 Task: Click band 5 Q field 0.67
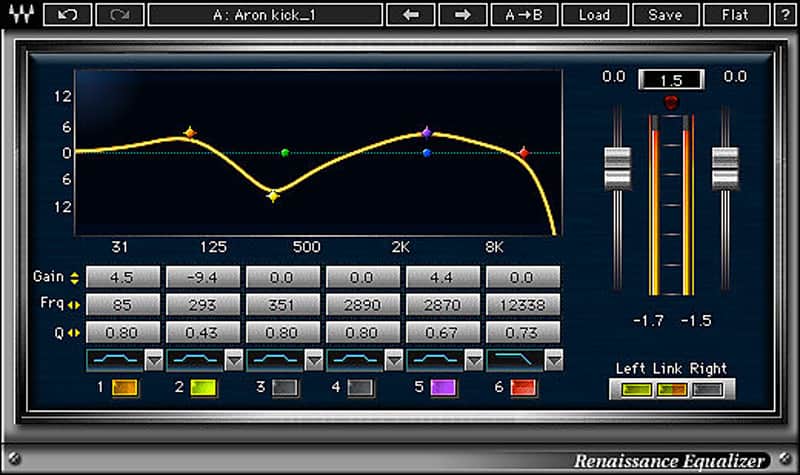442,333
